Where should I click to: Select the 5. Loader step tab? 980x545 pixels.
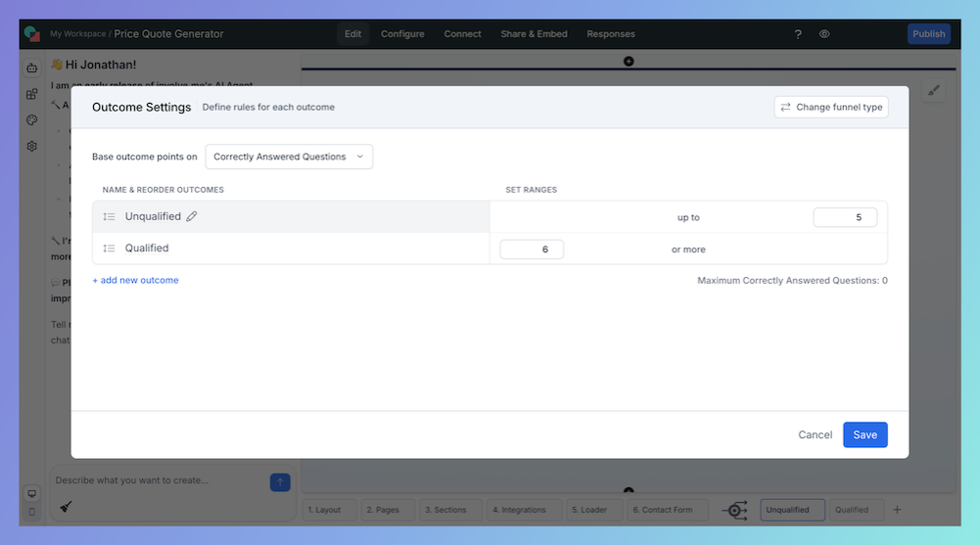tap(594, 510)
